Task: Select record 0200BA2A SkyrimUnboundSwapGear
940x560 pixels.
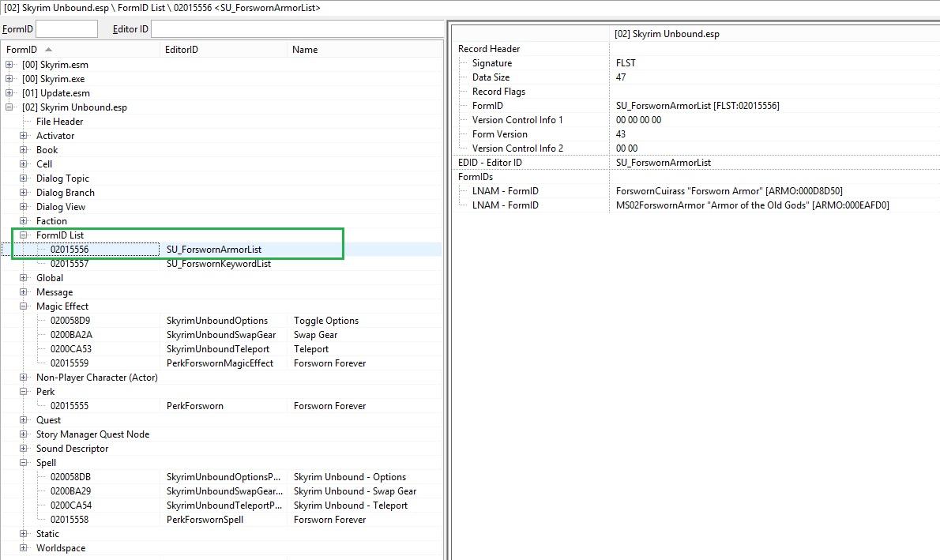Action: tap(221, 335)
